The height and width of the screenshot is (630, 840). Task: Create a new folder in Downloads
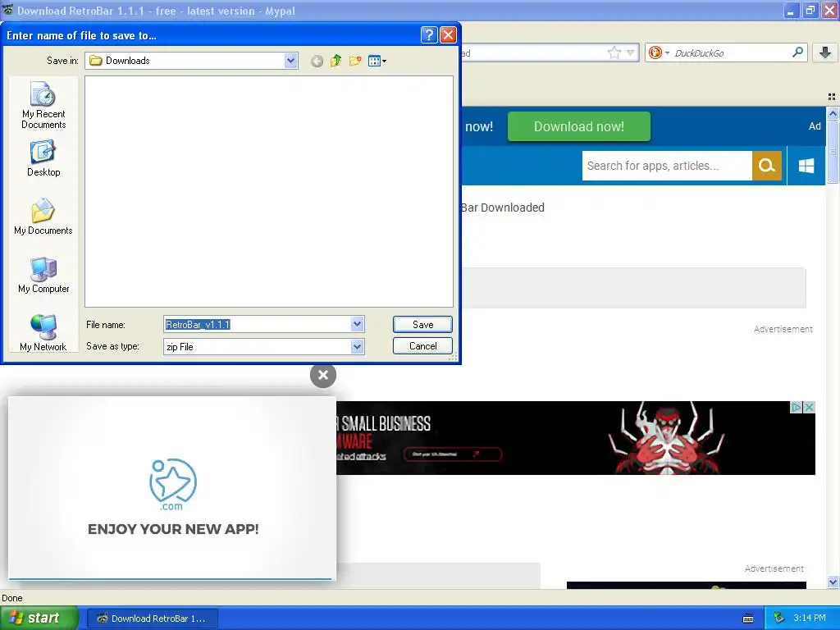(355, 61)
